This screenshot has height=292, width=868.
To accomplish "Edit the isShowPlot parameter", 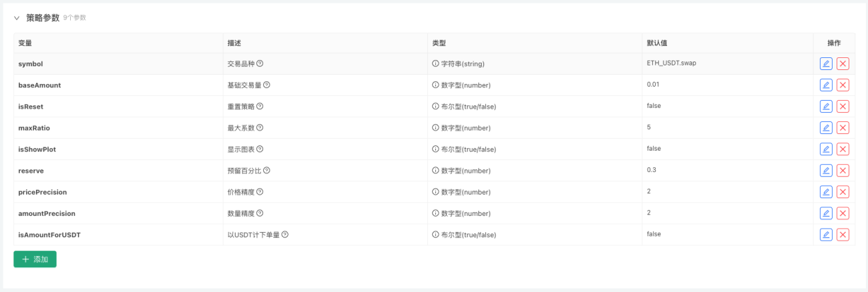I will [826, 149].
